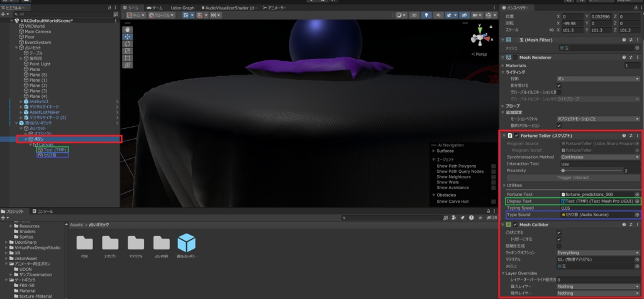Toggle 影を受ける checkbox
The width and height of the screenshot is (644, 299).
tap(559, 85)
